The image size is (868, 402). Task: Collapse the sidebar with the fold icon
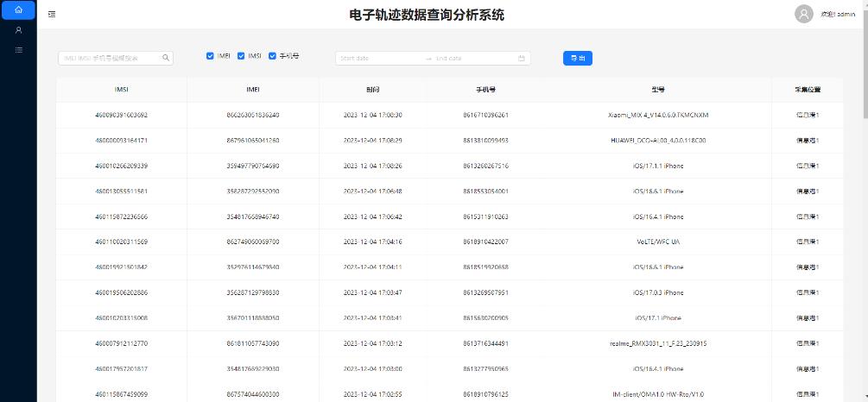(x=52, y=15)
